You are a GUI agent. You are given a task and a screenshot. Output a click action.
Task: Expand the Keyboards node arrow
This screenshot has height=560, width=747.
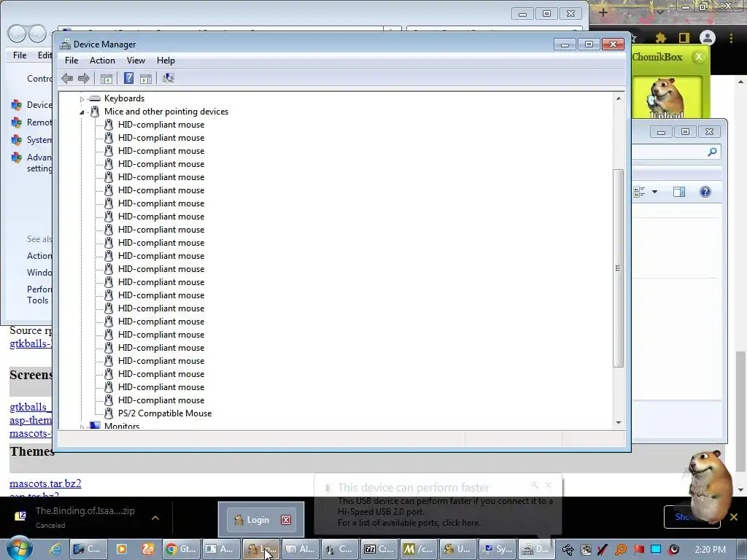pos(82,99)
